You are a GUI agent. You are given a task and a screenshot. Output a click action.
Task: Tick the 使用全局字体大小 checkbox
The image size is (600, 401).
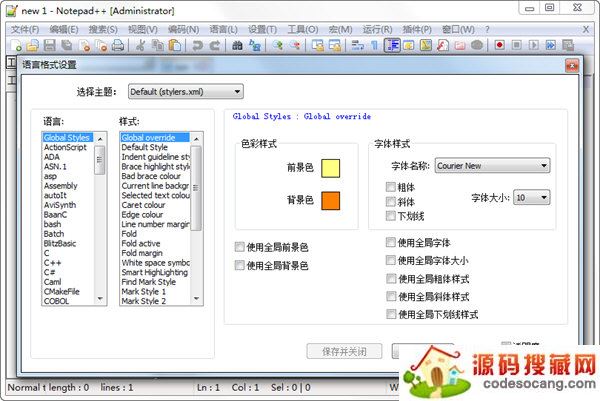[391, 260]
